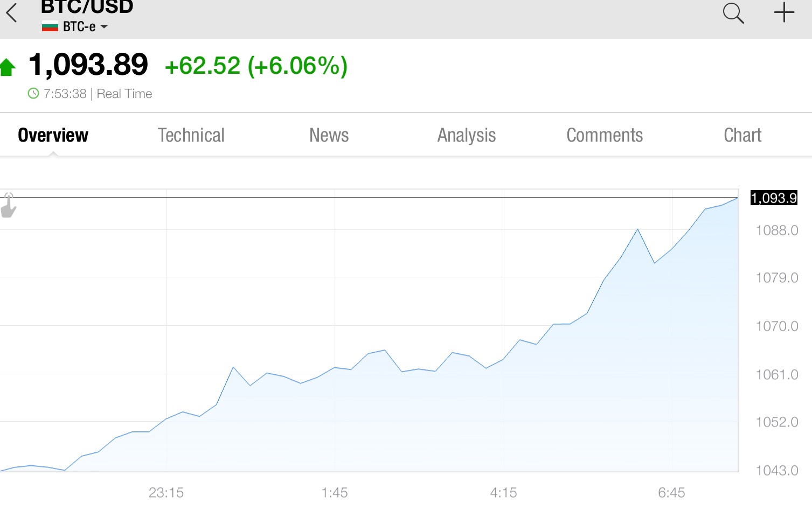
Task: Show the Comments tab
Action: [605, 135]
